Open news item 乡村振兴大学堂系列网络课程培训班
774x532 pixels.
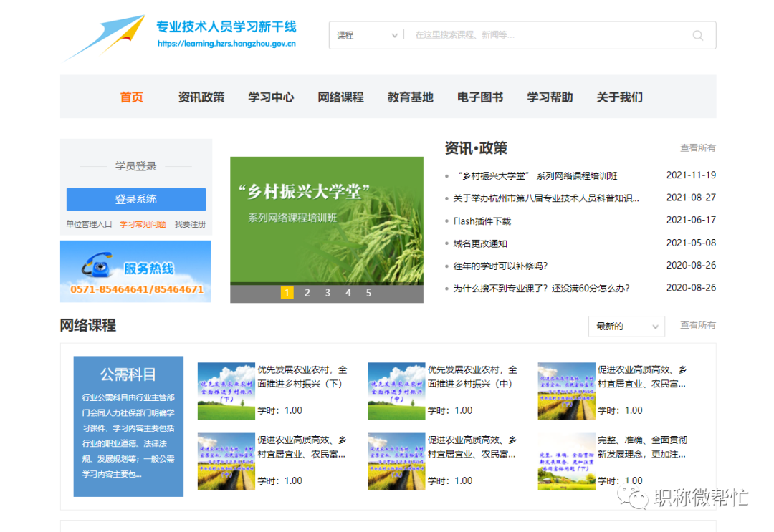point(537,176)
